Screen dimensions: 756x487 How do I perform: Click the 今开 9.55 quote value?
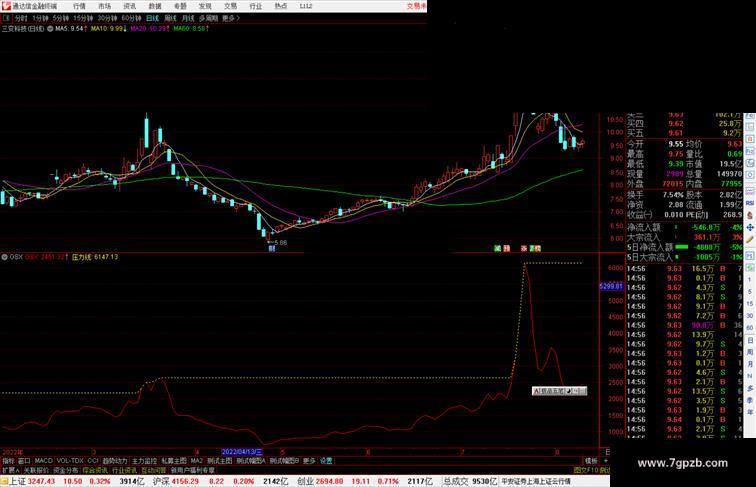(x=675, y=144)
